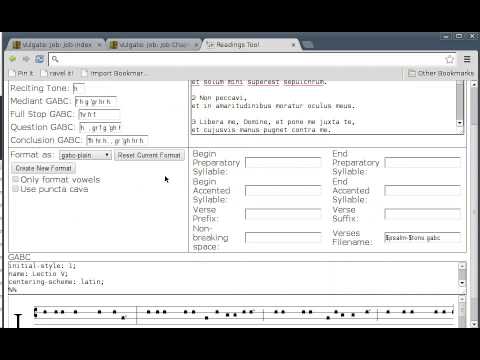
Task: Focus the End Preparatory Syllable field
Action: coord(422,163)
